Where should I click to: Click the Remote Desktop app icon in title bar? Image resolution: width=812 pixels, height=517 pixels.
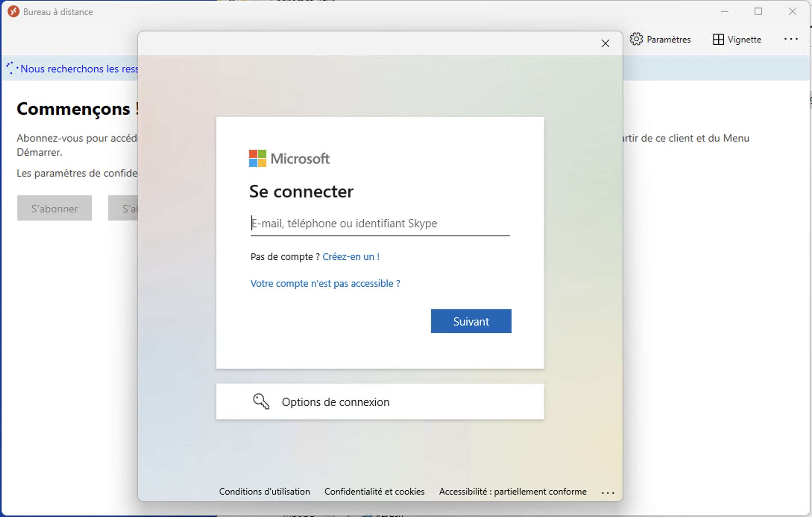tap(13, 12)
